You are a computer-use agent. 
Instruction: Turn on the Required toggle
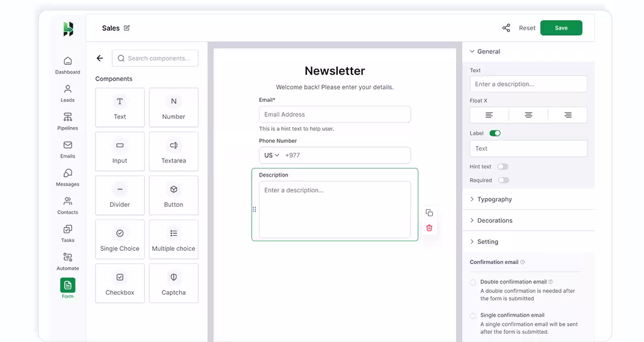click(503, 180)
